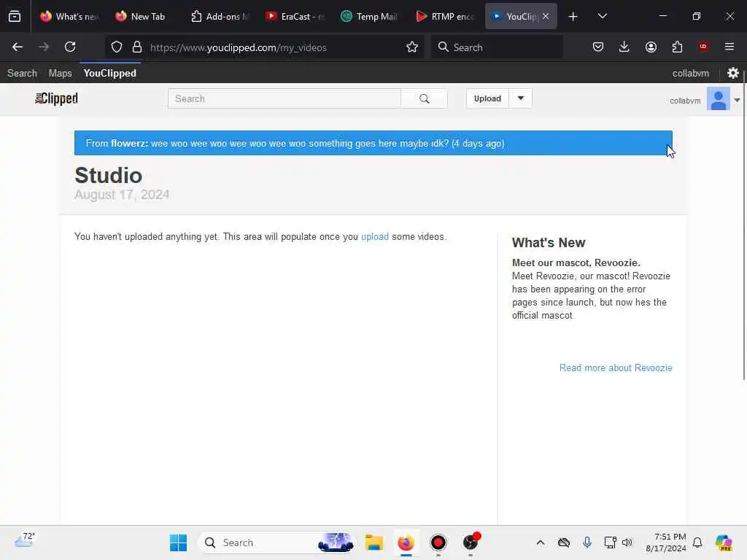
Task: Click the settings gear on the bookmarks bar
Action: click(732, 73)
